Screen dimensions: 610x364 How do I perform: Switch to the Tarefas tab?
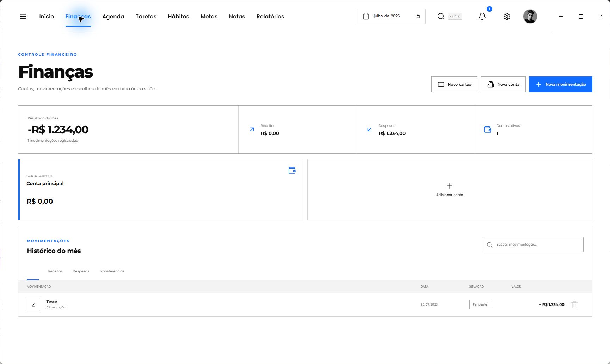(x=146, y=16)
